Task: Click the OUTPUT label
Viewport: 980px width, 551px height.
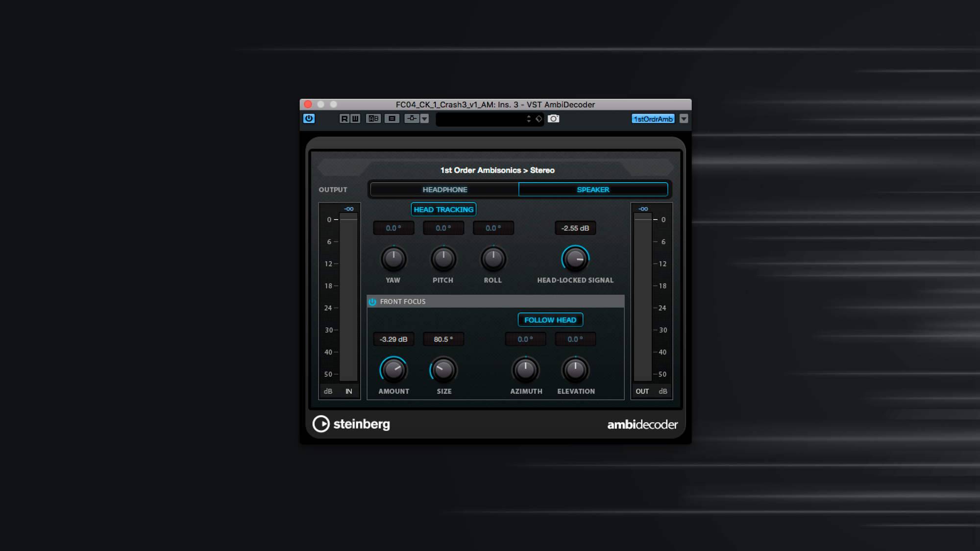Action: (x=333, y=190)
